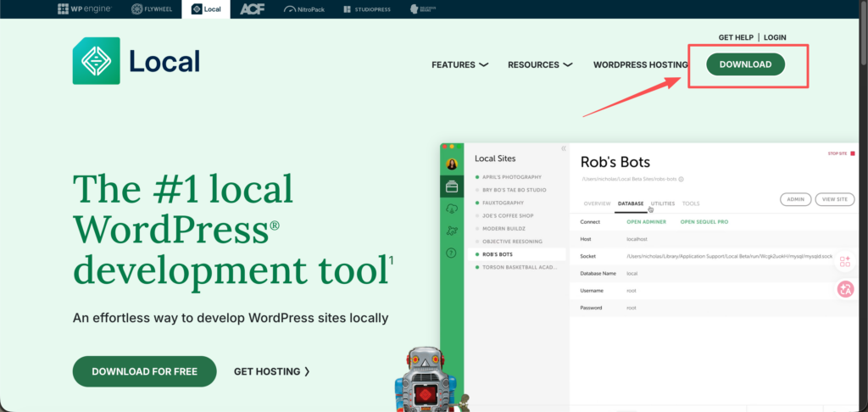
Task: Open the pink floating translate icon
Action: tap(845, 289)
